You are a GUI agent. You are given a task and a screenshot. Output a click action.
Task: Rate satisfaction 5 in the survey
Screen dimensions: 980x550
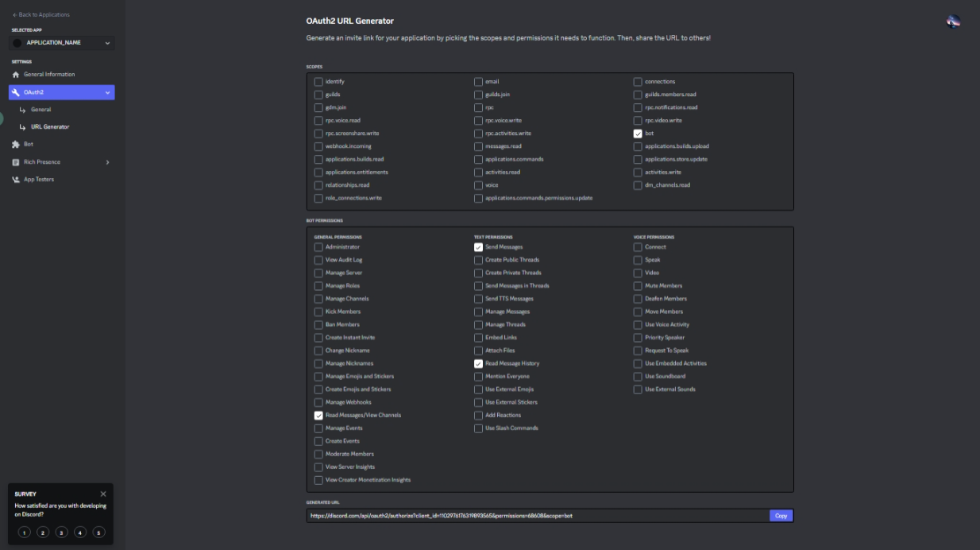(x=98, y=533)
